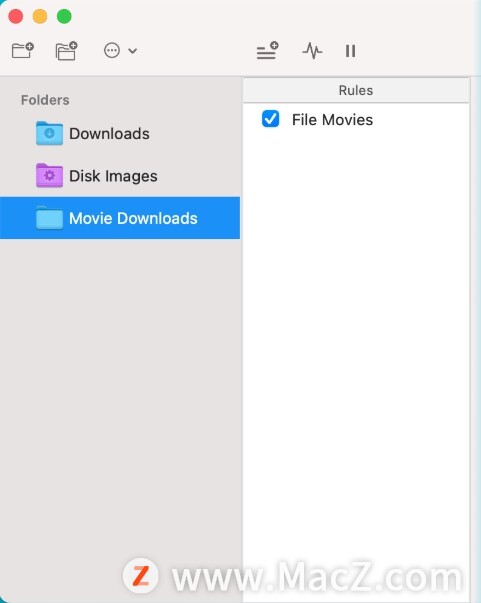The width and height of the screenshot is (481, 603).
Task: Click the add folder group icon
Action: coord(67,51)
